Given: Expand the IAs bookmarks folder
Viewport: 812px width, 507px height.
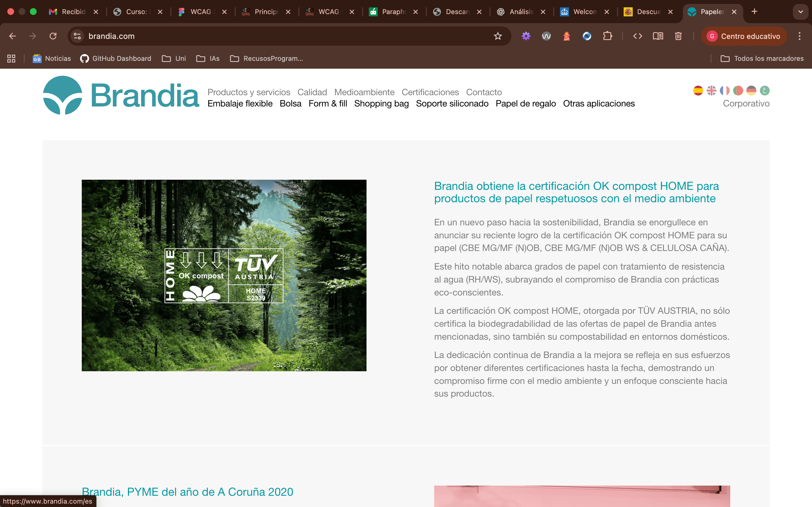Looking at the screenshot, I should [208, 59].
